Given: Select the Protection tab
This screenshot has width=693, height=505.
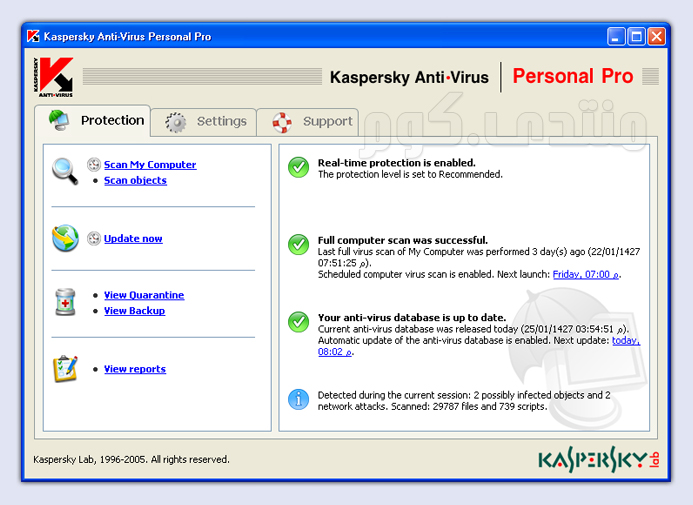Looking at the screenshot, I should (x=99, y=121).
